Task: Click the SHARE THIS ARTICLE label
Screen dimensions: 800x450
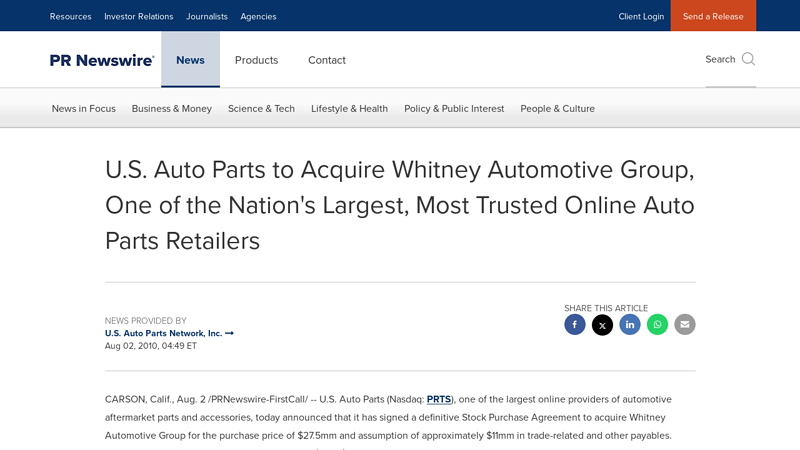Action: pos(606,308)
